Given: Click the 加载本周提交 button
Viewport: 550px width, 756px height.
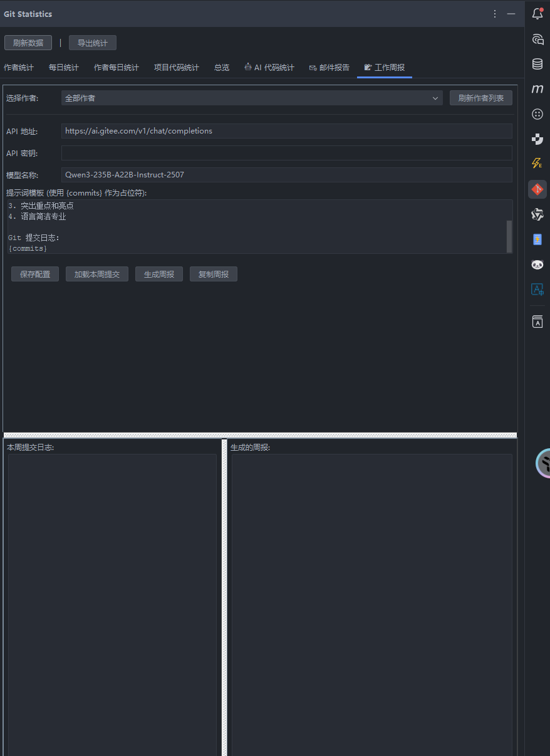Looking at the screenshot, I should (x=97, y=274).
